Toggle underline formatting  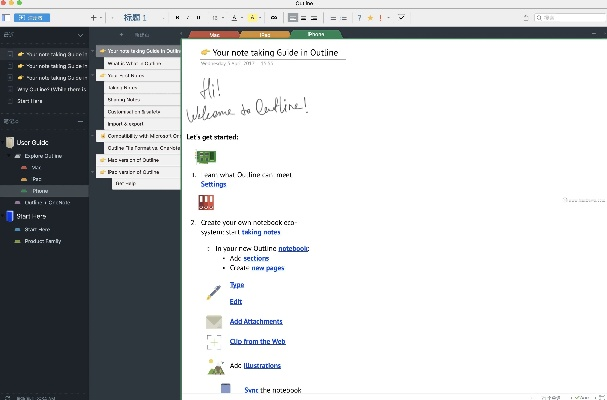point(199,18)
